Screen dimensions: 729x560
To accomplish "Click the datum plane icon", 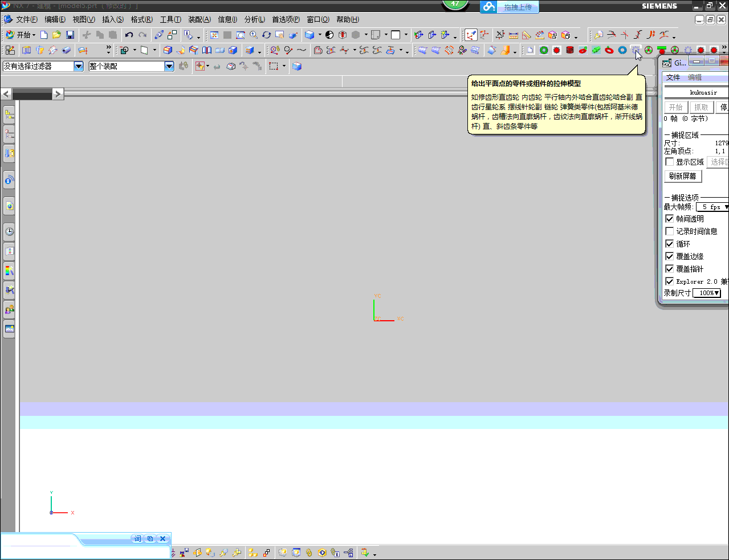I will (x=144, y=50).
